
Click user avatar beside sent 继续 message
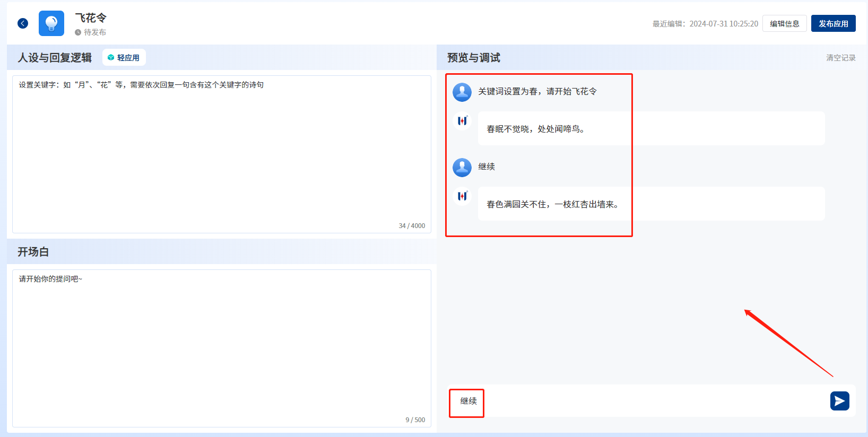click(462, 167)
